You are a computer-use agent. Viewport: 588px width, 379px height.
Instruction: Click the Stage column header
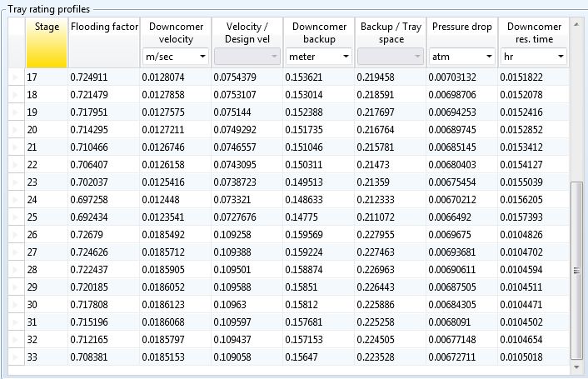click(47, 33)
